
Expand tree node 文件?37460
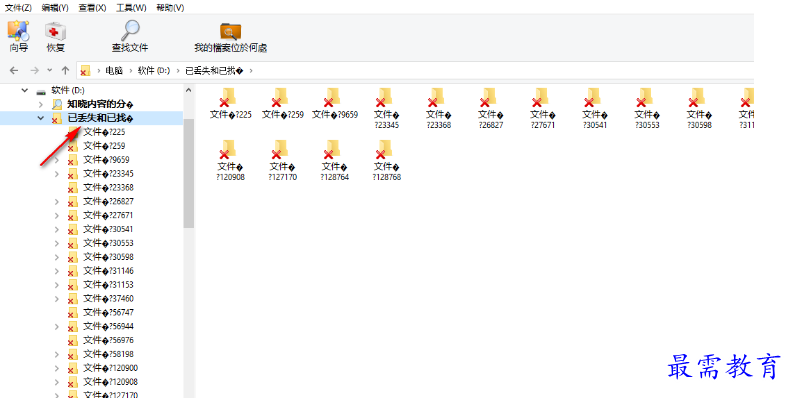[57, 299]
